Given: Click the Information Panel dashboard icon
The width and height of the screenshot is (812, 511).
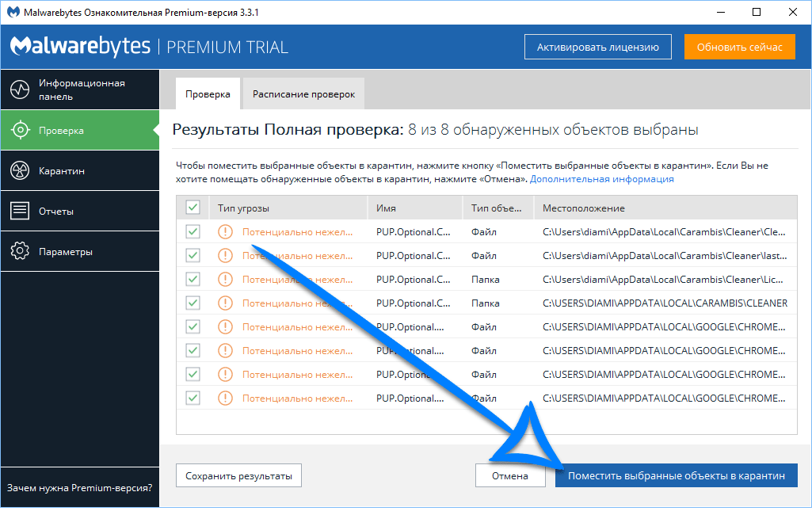Looking at the screenshot, I should click(x=20, y=90).
